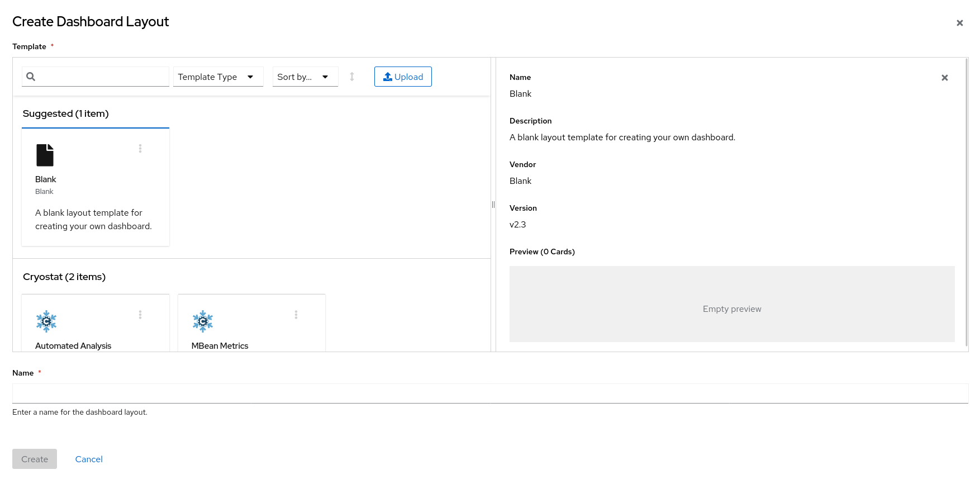Open kebab menu on Automated Analysis card
Screen dimensions: 980x479
140,315
